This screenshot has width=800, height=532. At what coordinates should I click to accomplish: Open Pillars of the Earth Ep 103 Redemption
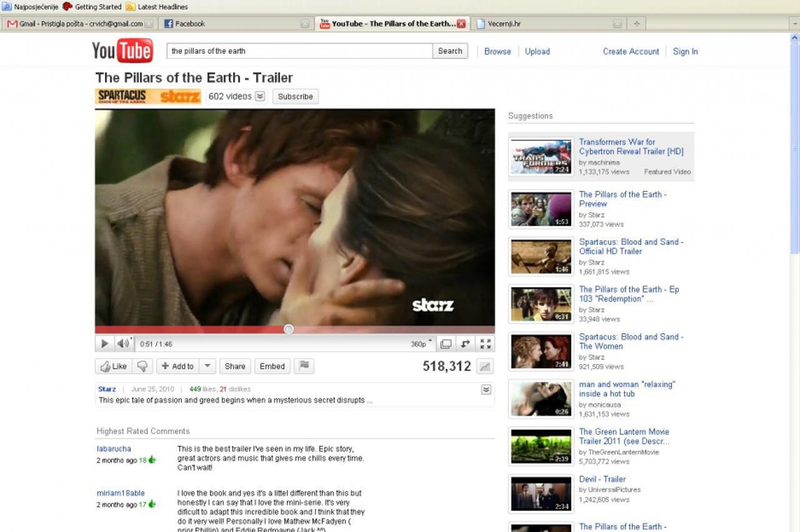tap(629, 294)
